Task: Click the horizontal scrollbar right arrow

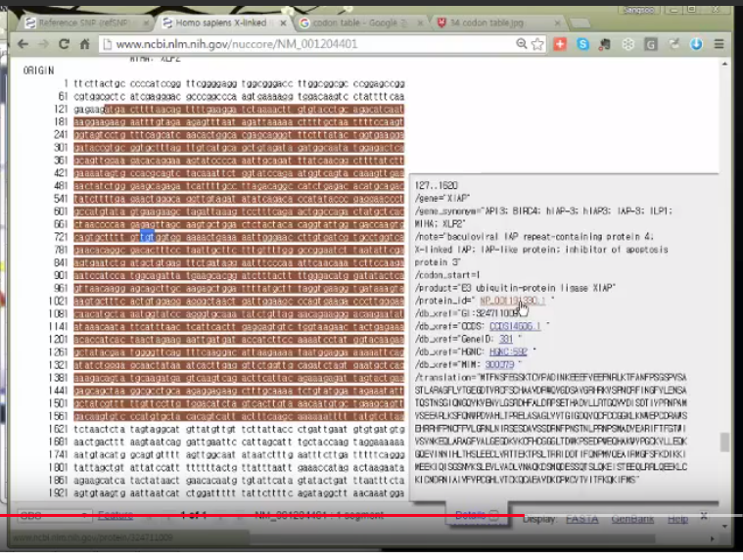Action: [x=712, y=538]
